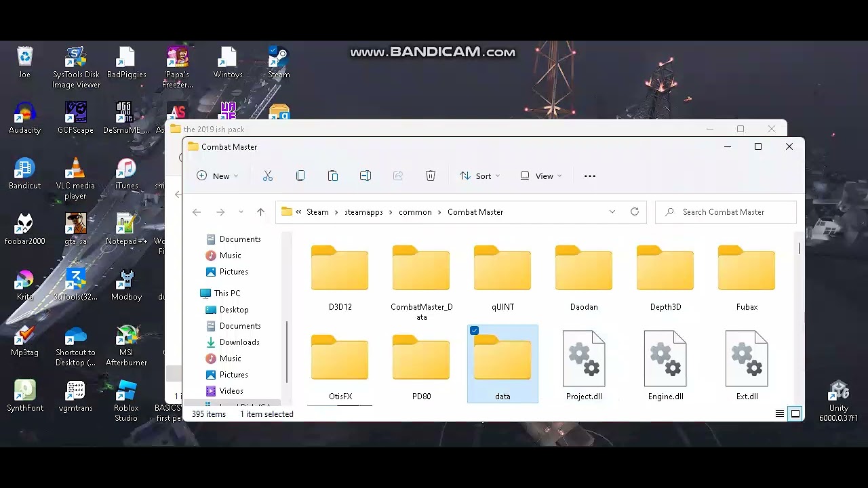This screenshot has height=488, width=868.
Task: Open the View dropdown menu
Action: [x=540, y=176]
